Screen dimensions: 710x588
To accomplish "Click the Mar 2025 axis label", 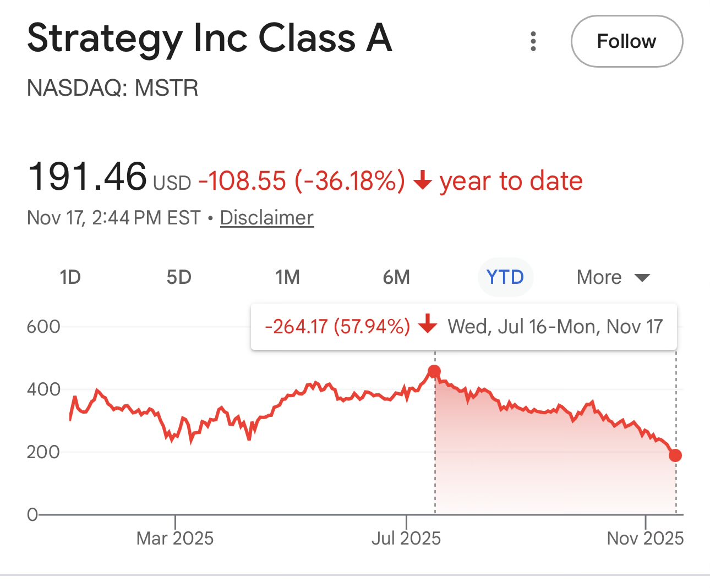I will tap(175, 538).
